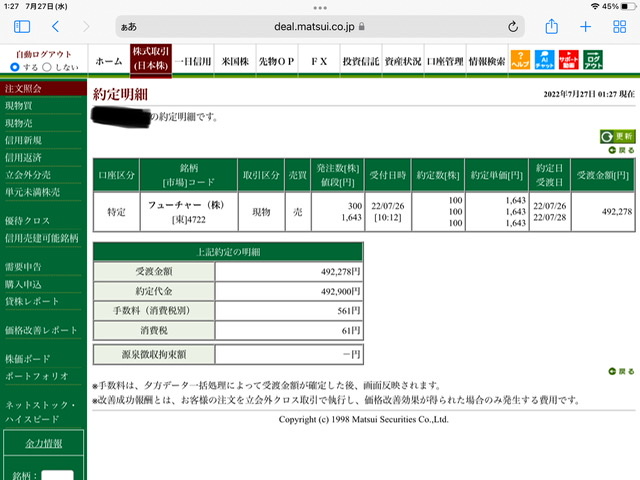Click the フューチャー（株） stock name
This screenshot has width=640, height=480.
pyautogui.click(x=186, y=205)
